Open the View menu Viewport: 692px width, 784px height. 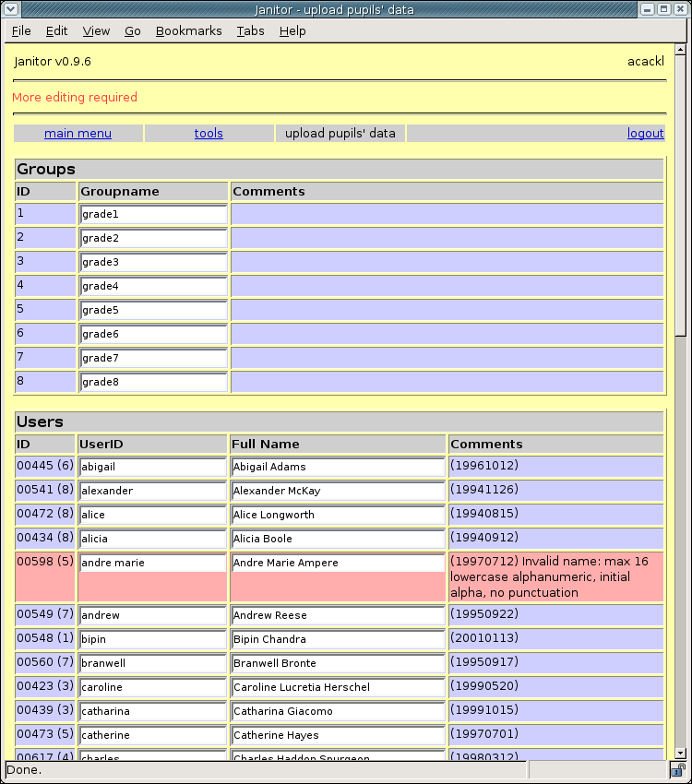(96, 31)
